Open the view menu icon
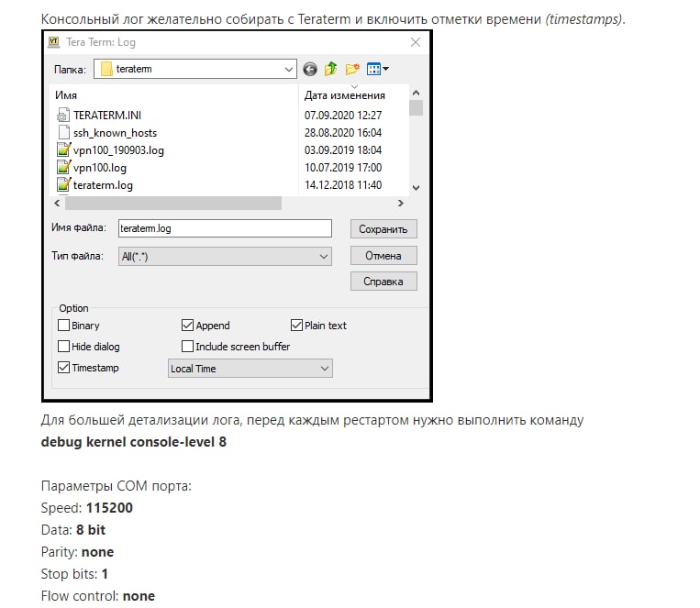The height and width of the screenshot is (608, 700). [378, 69]
